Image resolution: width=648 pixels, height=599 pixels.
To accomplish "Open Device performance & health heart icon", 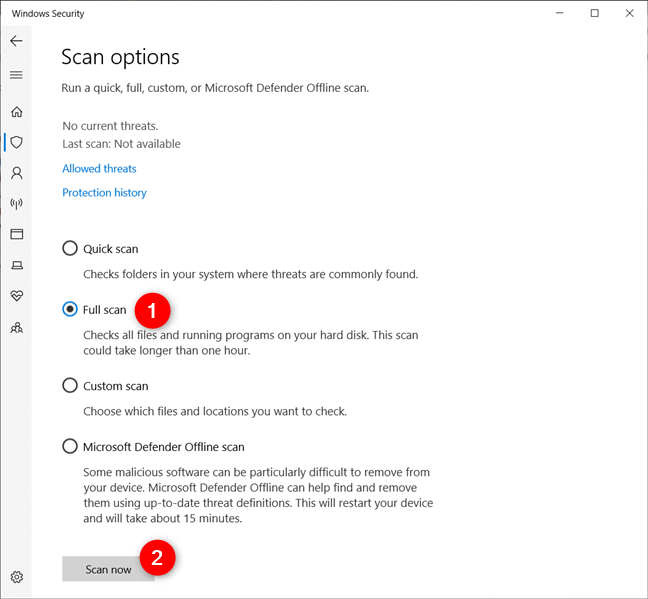I will tap(17, 296).
